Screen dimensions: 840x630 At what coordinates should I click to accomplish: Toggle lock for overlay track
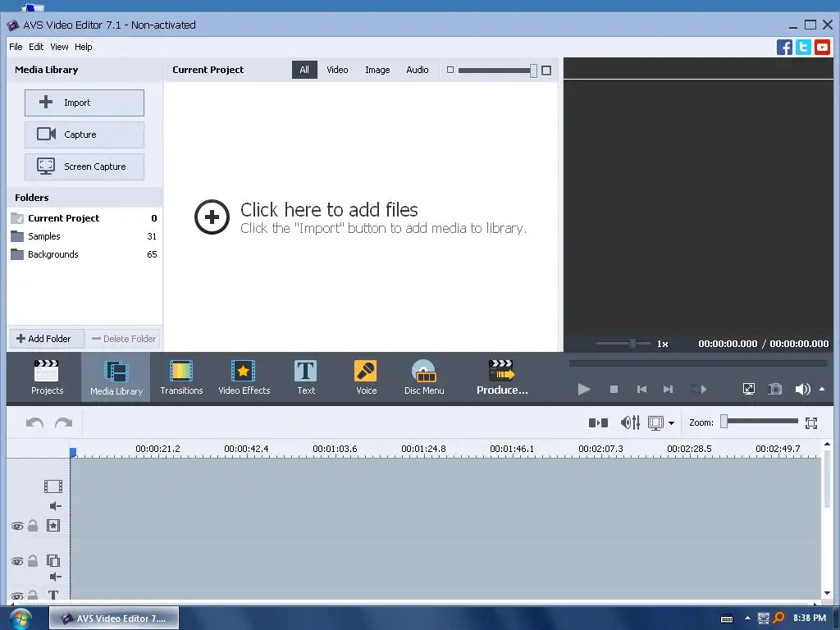click(33, 561)
